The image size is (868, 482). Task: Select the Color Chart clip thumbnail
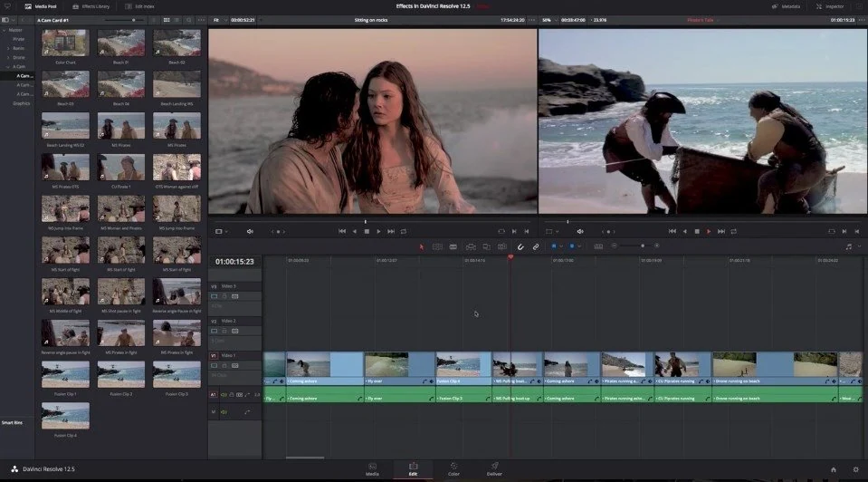(65, 43)
